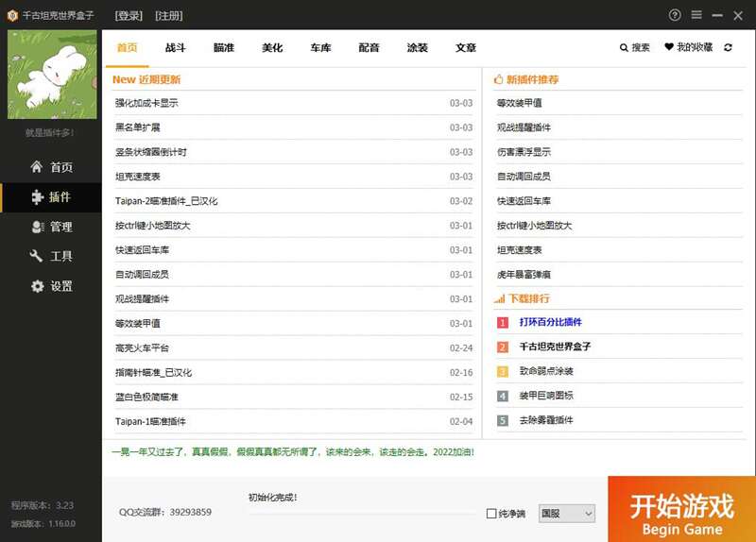Screen dimensions: 756x542
Task: Open 竖条状缩圈倒计时 entry
Action: point(151,152)
